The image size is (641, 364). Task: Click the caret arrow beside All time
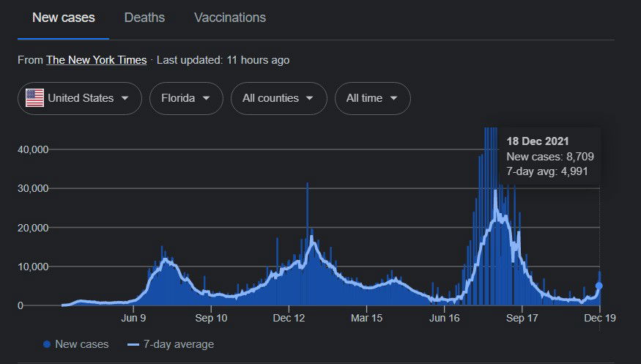(394, 98)
